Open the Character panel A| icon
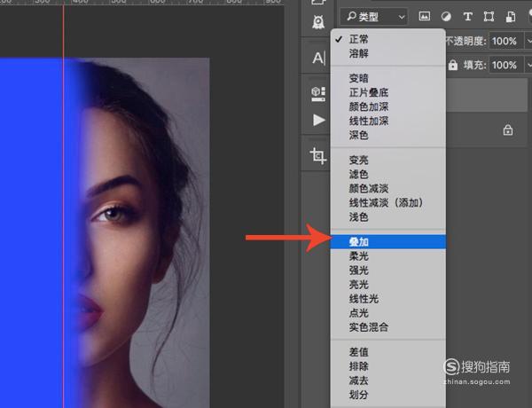This screenshot has width=532, height=408. click(x=318, y=58)
